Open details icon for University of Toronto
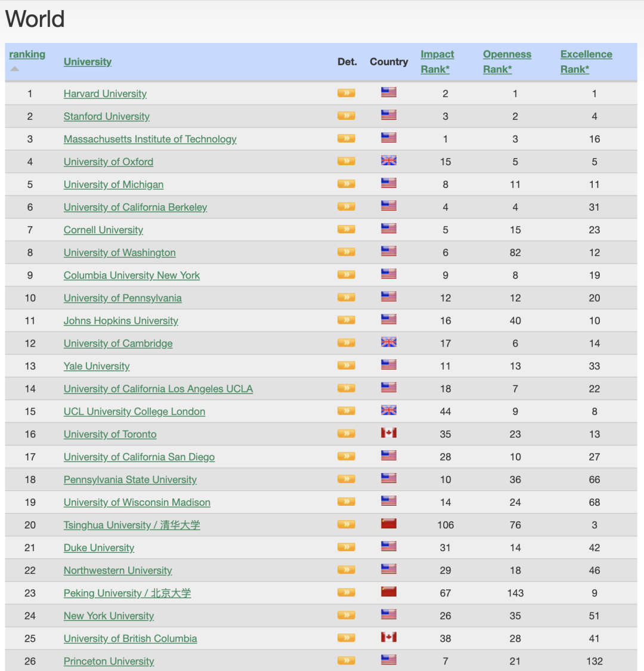 [346, 433]
